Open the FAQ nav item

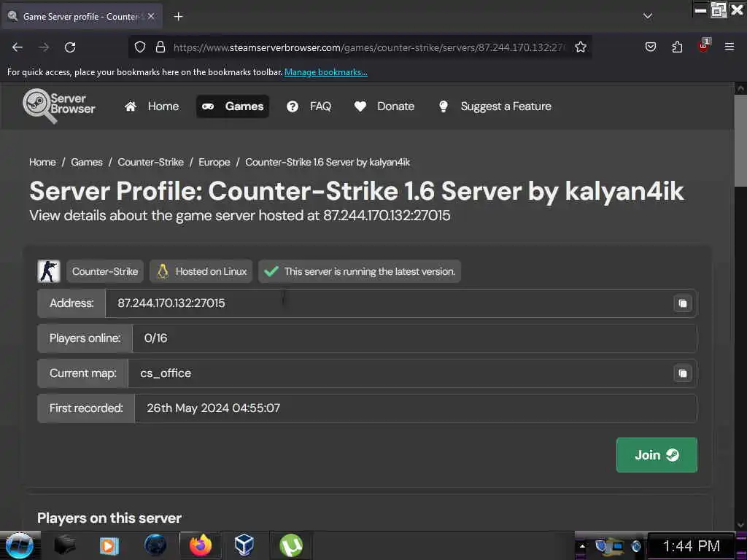pos(309,106)
